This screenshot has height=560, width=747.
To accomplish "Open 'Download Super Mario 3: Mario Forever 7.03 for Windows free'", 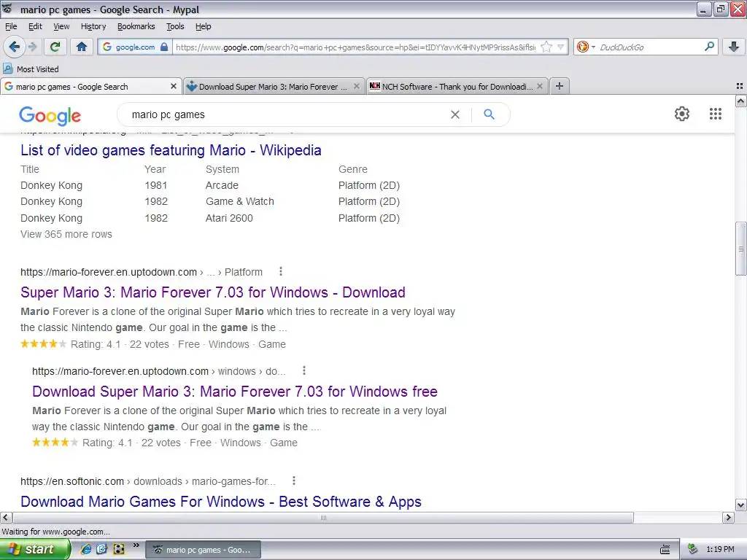I will (235, 392).
